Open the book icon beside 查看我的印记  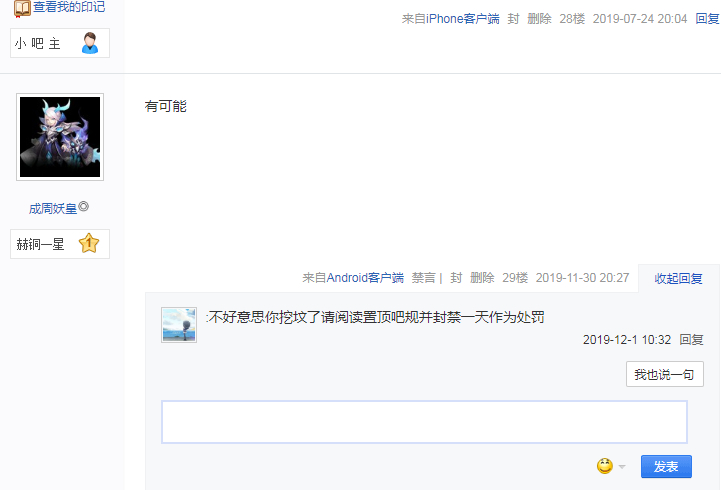pyautogui.click(x=22, y=8)
